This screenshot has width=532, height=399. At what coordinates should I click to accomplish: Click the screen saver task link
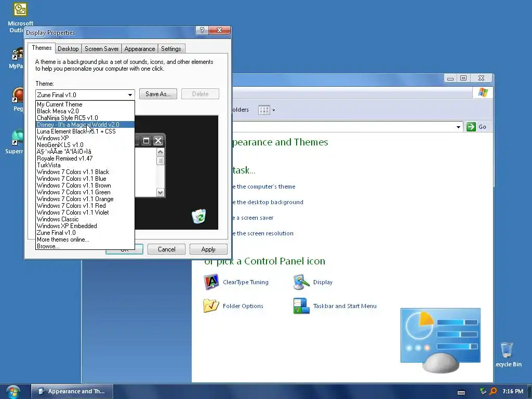point(253,218)
